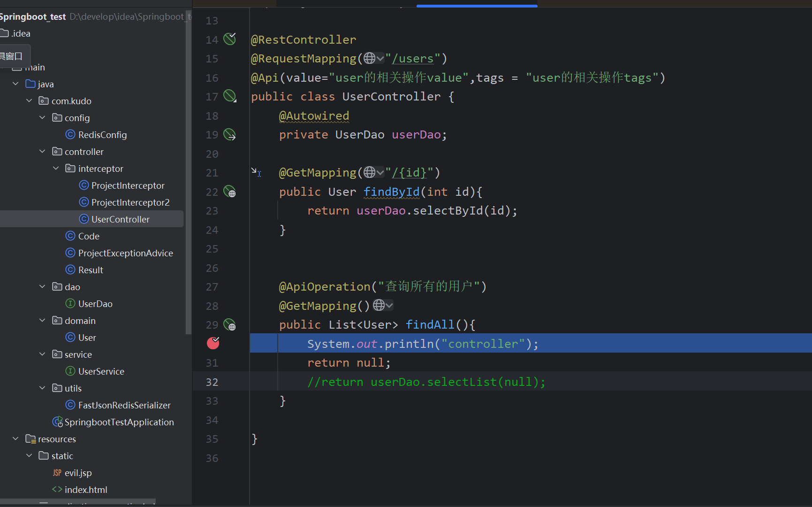The height and width of the screenshot is (507, 812).
Task: Click the Spring gutter icon on line 17
Action: (x=230, y=96)
